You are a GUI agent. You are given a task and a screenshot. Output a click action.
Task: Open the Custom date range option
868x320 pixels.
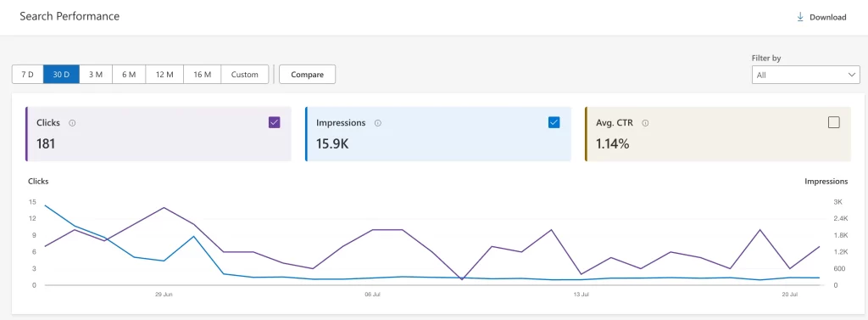tap(245, 75)
